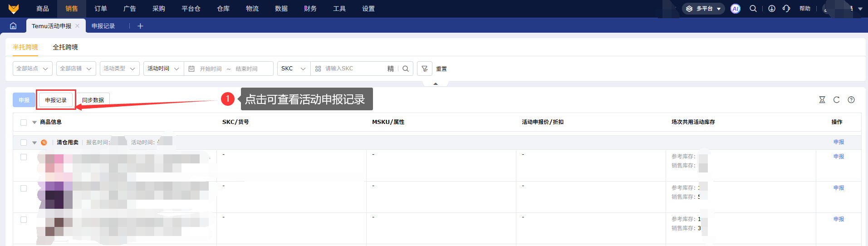Open the 活动时间 type dropdown
Viewport: 868px width, 246px height.
(163, 69)
